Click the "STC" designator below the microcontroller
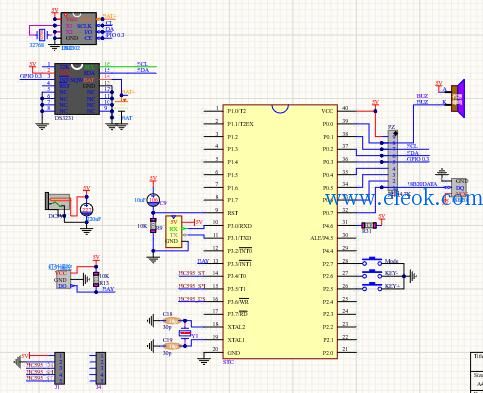This screenshot has height=393, width=483. click(228, 362)
